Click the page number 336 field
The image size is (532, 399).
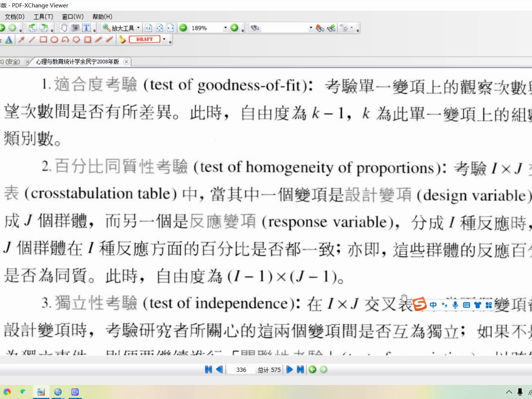241,370
